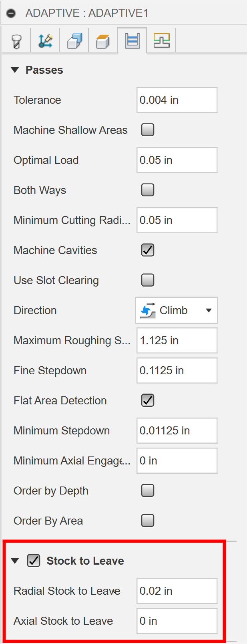
Task: Edit the Radial Stock to Leave value
Action: [x=177, y=591]
